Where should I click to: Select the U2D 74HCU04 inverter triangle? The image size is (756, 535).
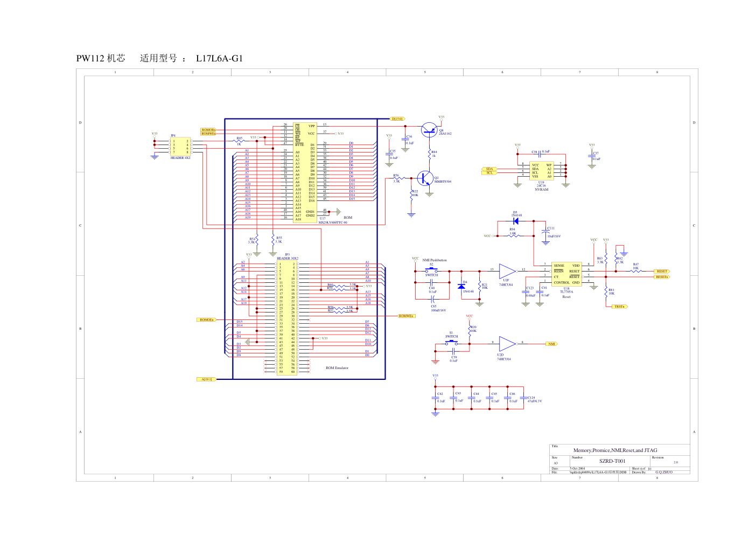point(507,344)
